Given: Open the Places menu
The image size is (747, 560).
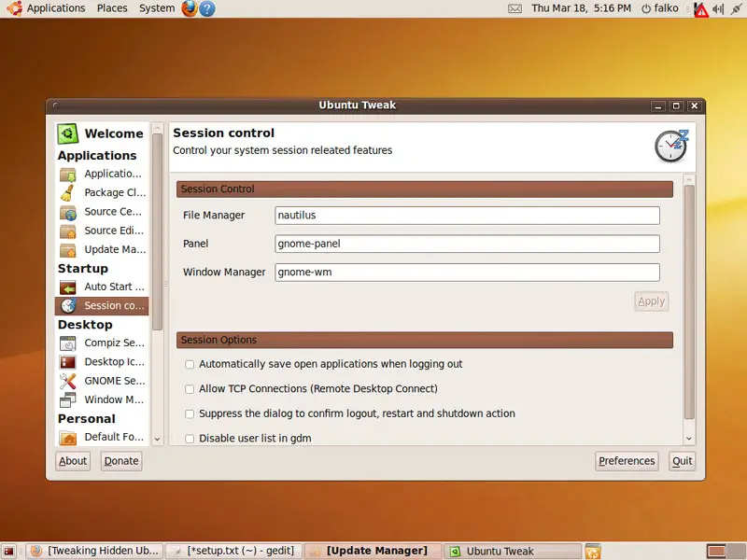Looking at the screenshot, I should pyautogui.click(x=112, y=8).
